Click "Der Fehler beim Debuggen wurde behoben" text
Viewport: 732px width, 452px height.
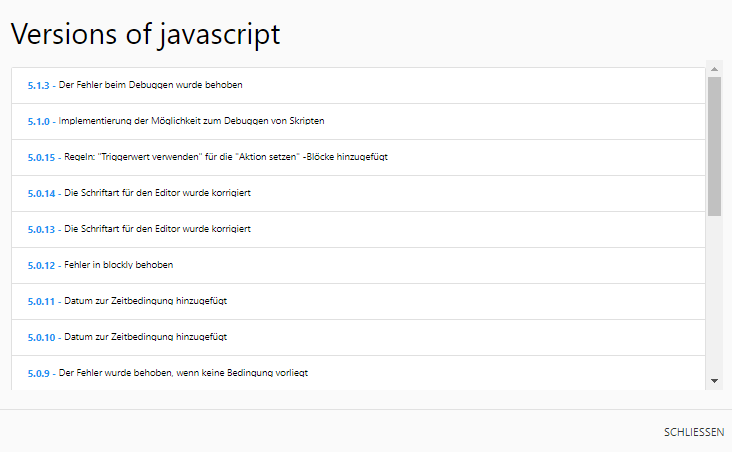(151, 85)
